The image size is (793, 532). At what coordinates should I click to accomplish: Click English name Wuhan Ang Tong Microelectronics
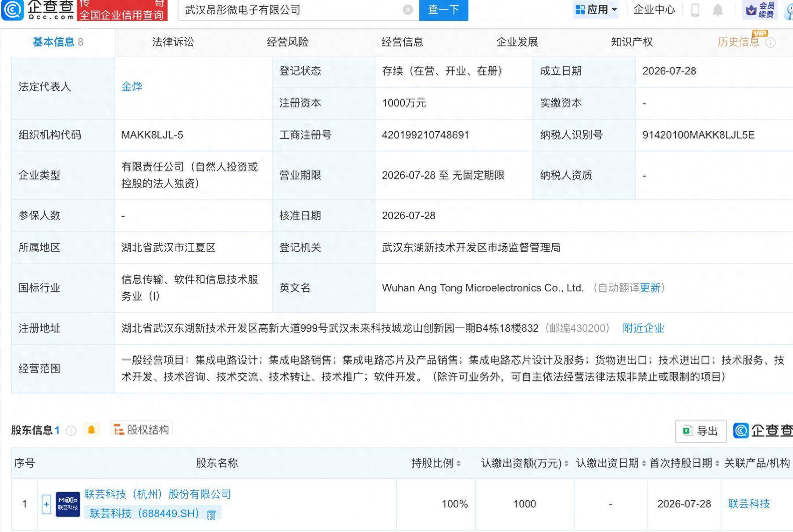(x=482, y=288)
